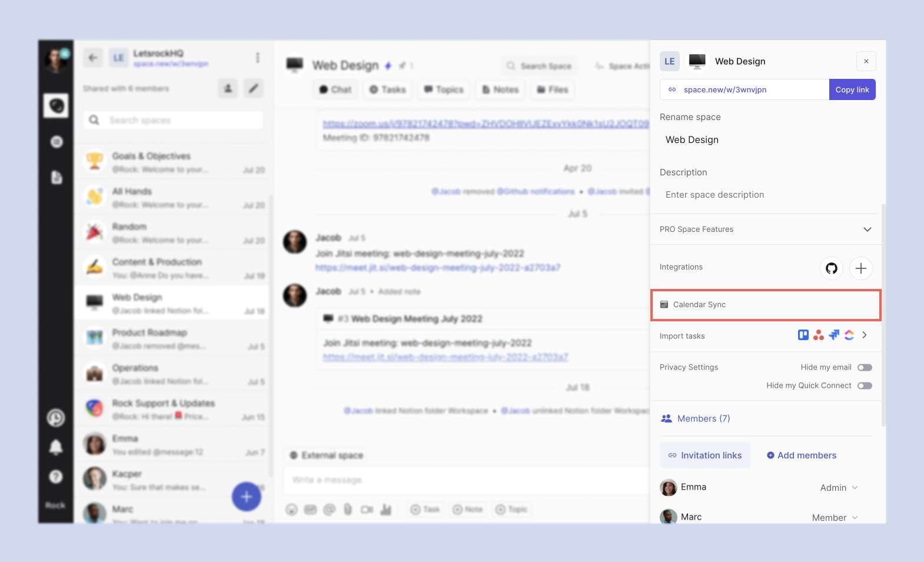Open the All Hands space
924x562 pixels.
coord(172,198)
